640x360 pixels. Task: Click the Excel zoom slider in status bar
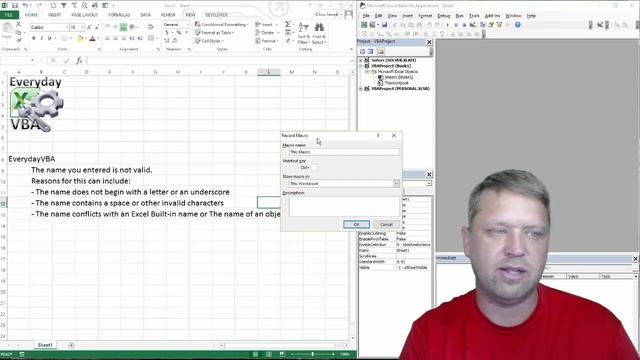point(312,354)
